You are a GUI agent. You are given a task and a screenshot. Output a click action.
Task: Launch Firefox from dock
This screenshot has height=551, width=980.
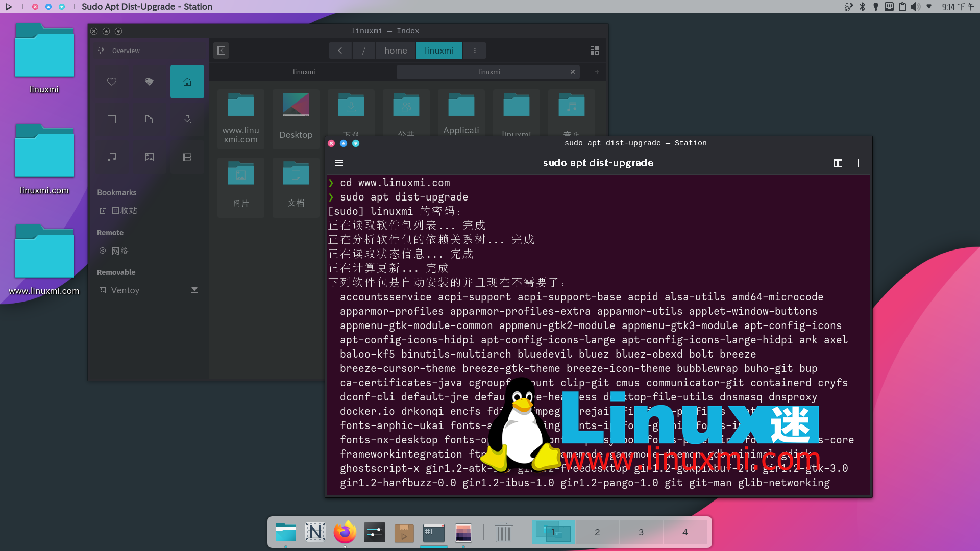pyautogui.click(x=345, y=533)
